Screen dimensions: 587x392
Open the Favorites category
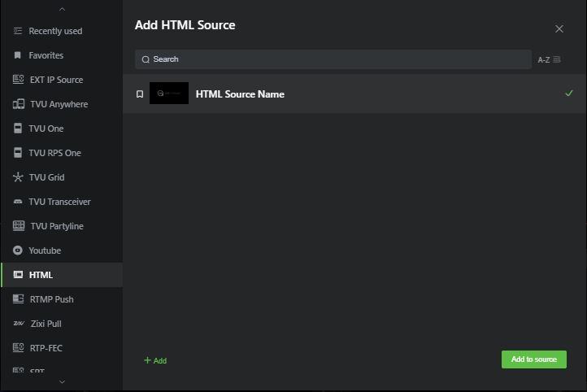[62, 55]
